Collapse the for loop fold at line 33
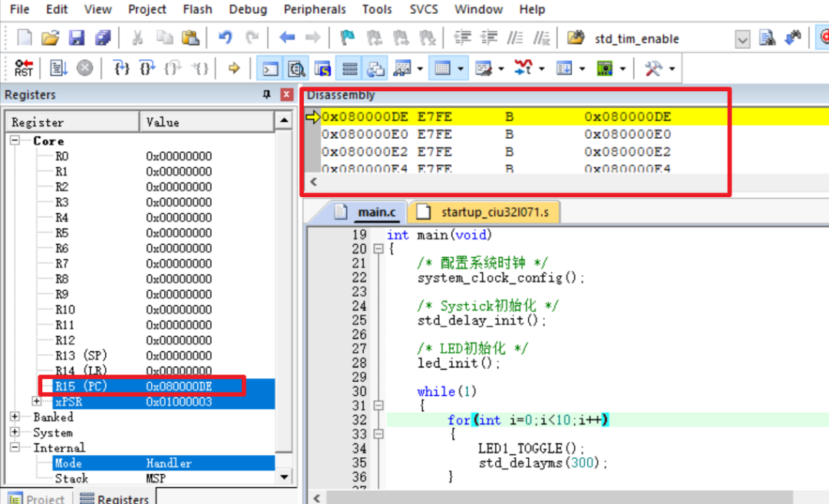Image resolution: width=829 pixels, height=504 pixels. click(378, 433)
